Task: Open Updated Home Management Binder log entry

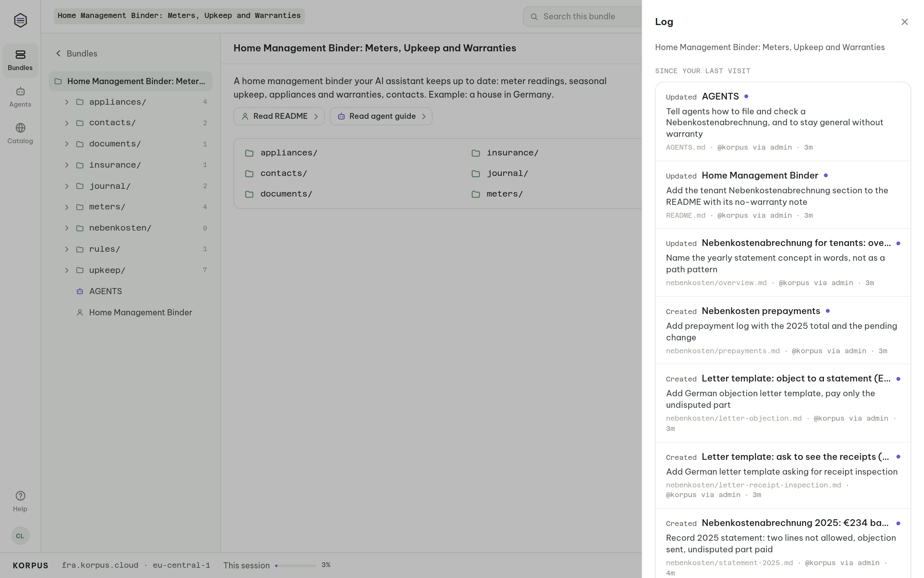Action: (x=783, y=195)
